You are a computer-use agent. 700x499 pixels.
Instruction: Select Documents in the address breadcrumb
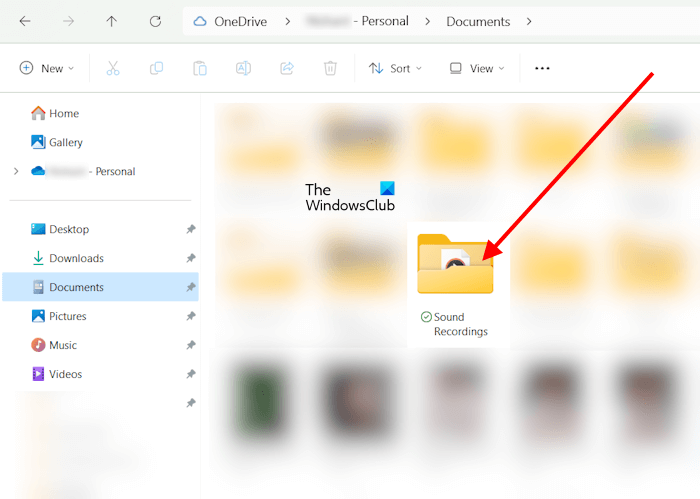(478, 21)
